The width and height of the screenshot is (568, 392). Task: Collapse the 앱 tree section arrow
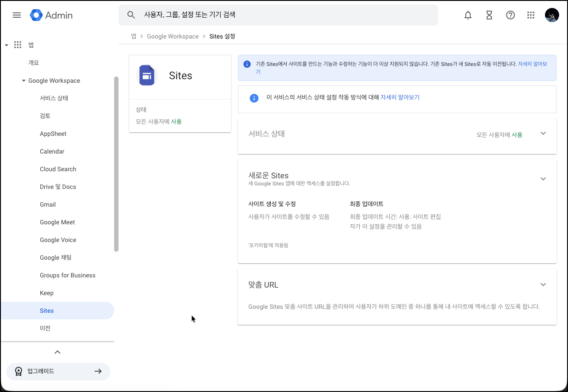(7, 45)
